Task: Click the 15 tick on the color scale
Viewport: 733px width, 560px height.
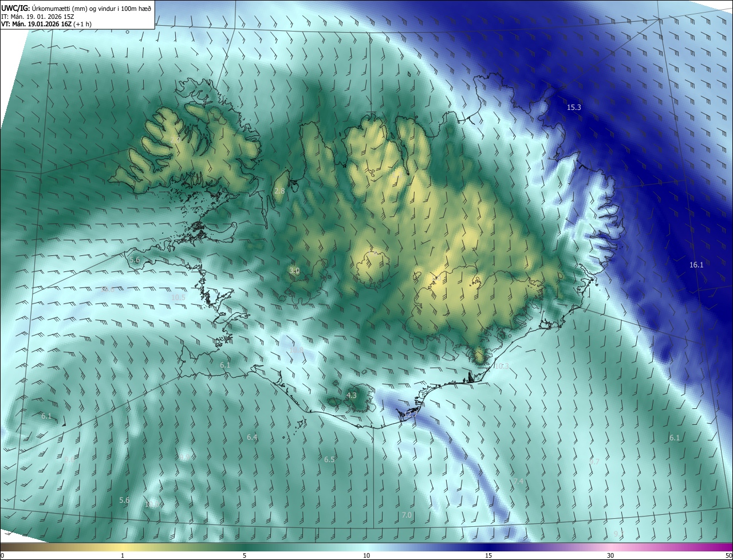Action: [488, 555]
